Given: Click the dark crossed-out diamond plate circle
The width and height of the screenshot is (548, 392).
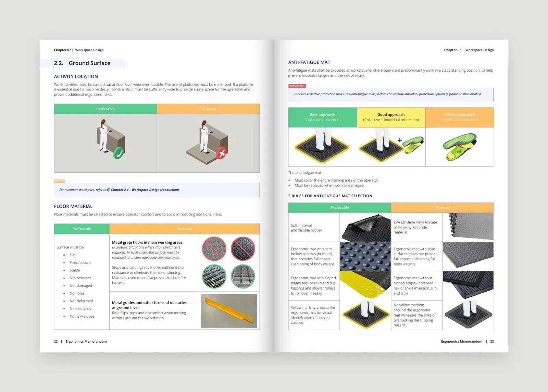Looking at the screenshot, I should pyautogui.click(x=243, y=249).
